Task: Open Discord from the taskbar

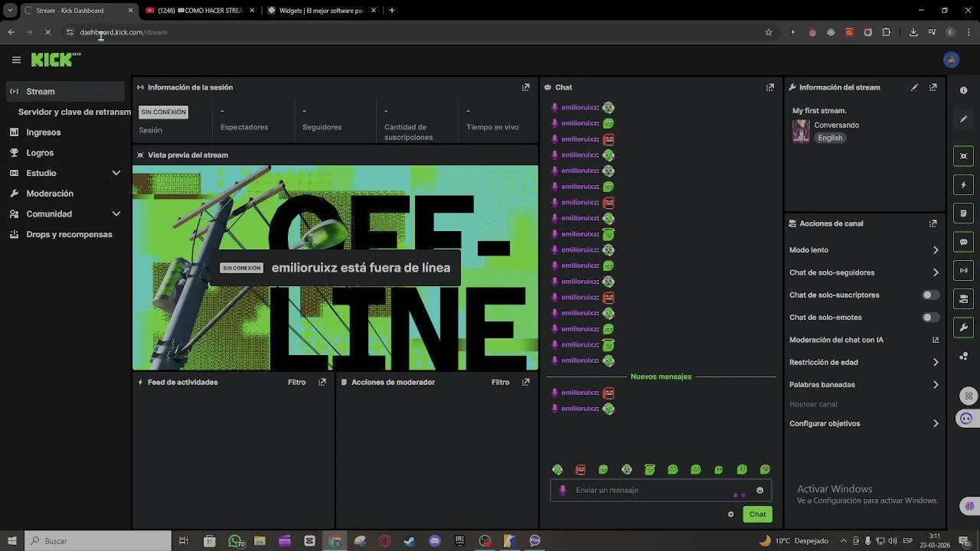Action: 435,541
